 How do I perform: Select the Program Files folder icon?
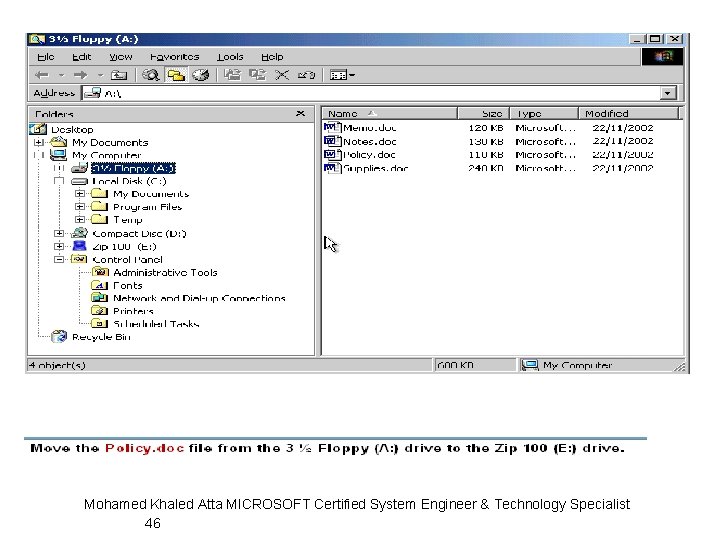[x=99, y=206]
